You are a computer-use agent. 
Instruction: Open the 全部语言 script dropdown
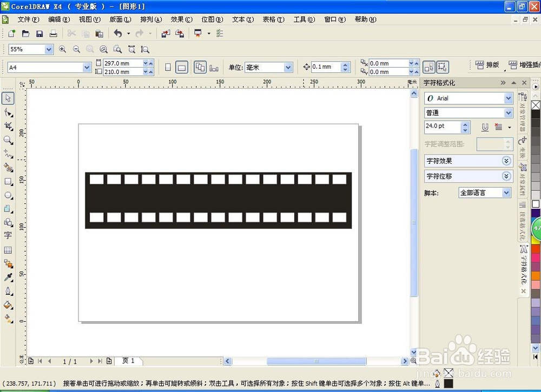pos(506,192)
